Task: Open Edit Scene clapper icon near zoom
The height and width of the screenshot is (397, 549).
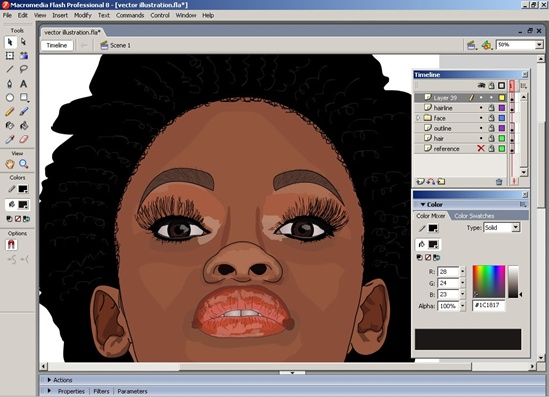Action: [x=472, y=45]
